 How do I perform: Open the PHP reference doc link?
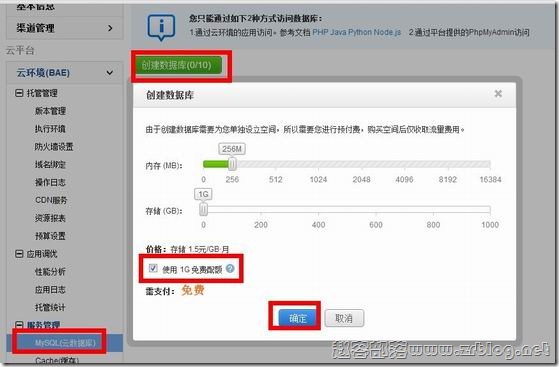pyautogui.click(x=320, y=32)
